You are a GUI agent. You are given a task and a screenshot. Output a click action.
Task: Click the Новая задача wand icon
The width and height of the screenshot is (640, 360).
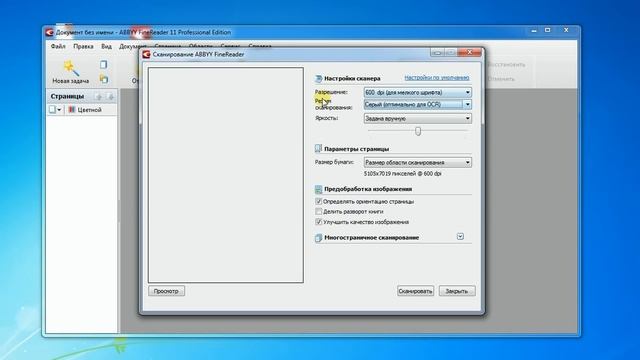coord(71,68)
